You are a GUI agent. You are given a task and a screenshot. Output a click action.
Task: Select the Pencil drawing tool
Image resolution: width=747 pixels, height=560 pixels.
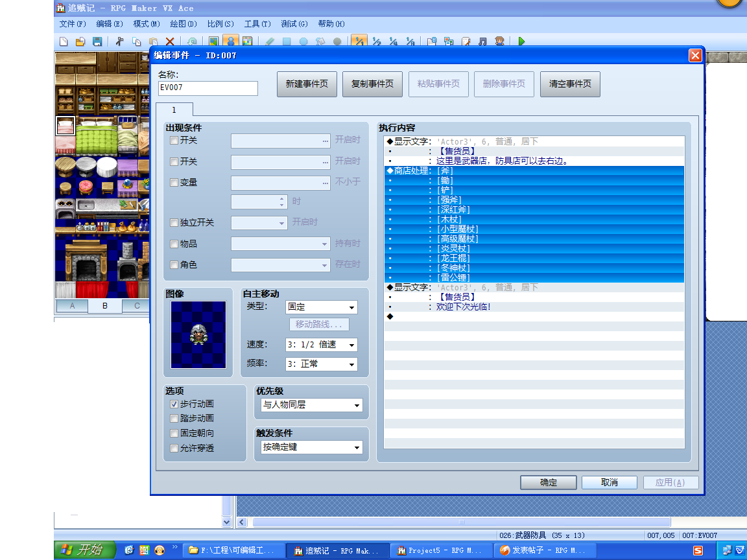pos(270,41)
